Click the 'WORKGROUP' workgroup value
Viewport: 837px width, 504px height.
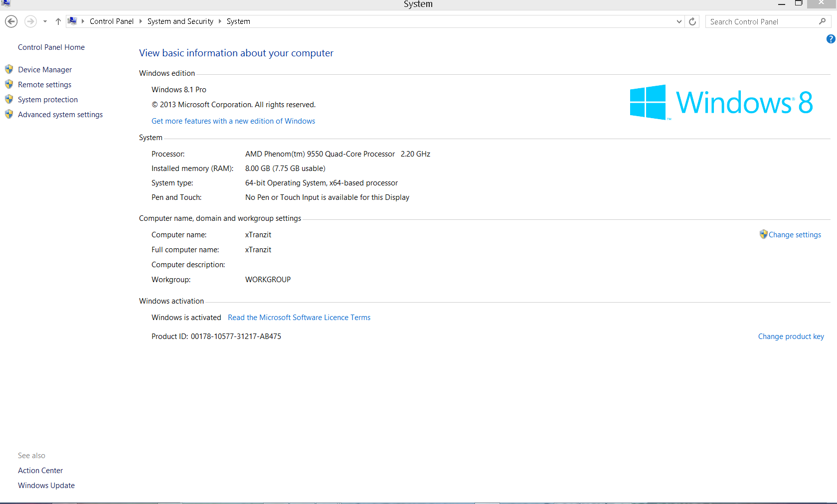pos(268,280)
